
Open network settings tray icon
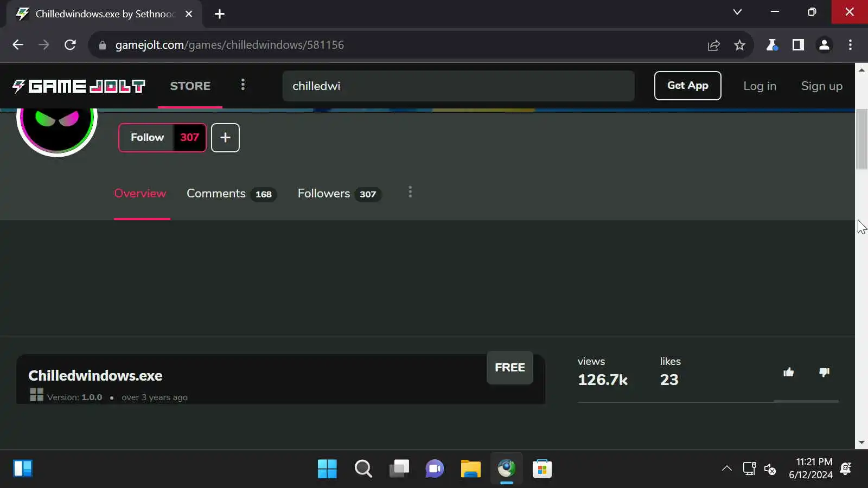coord(749,469)
